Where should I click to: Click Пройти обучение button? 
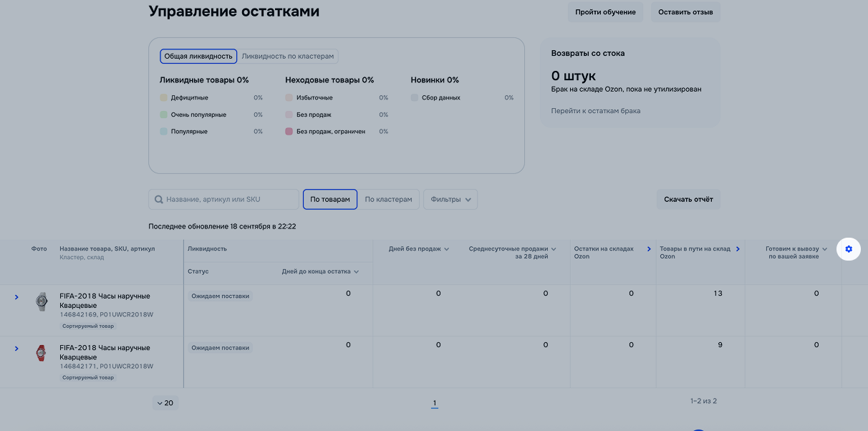point(605,12)
